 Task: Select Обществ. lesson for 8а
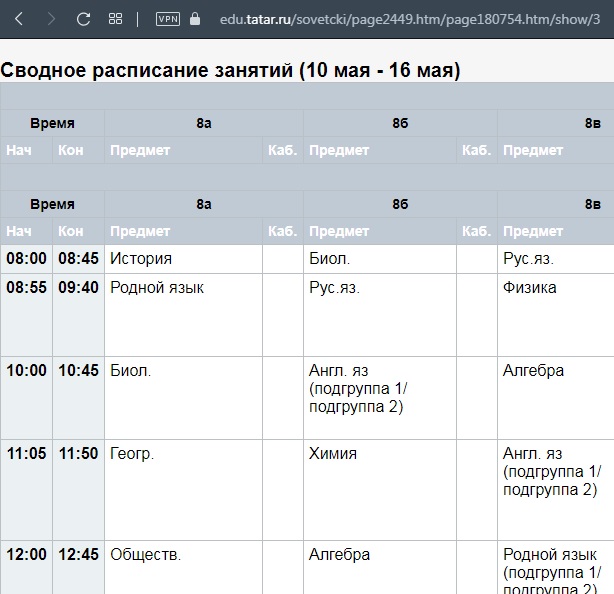183,567
